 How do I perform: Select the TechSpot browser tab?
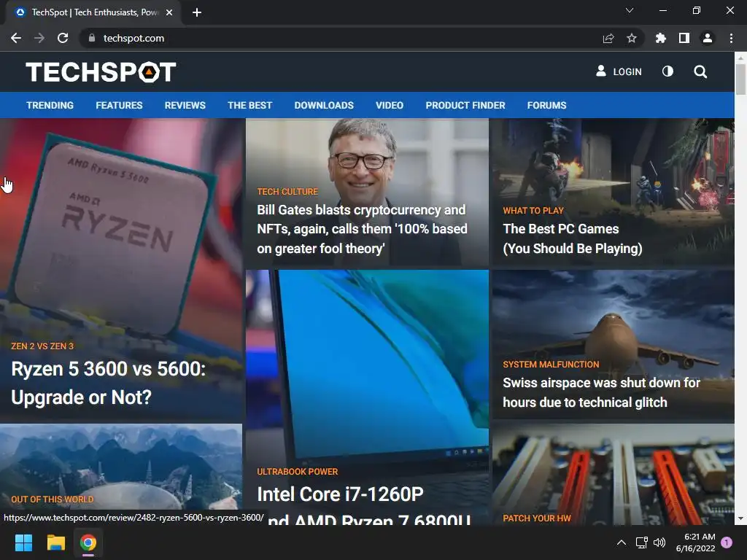coord(93,12)
